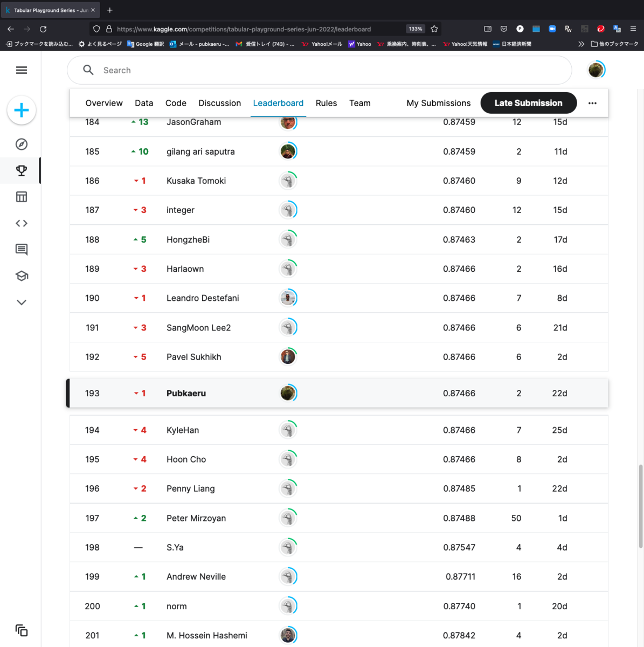Click the Late Submission button
This screenshot has width=644, height=647.
[x=528, y=102]
